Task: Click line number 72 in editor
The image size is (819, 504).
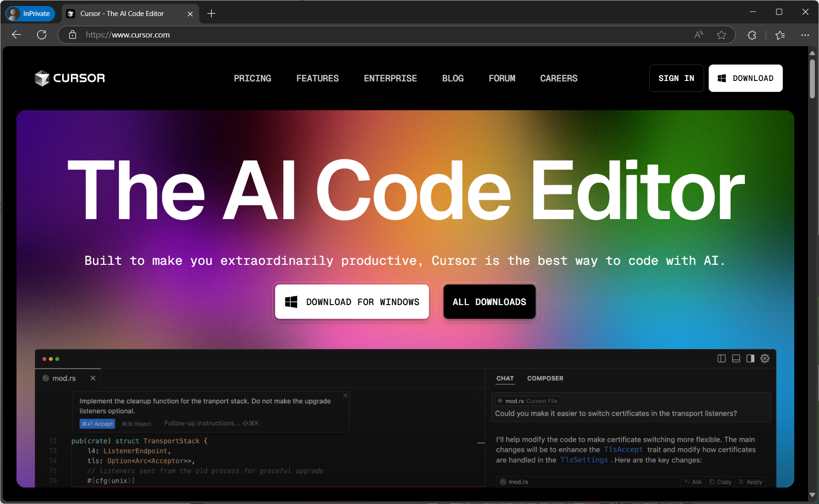Action: [53, 441]
